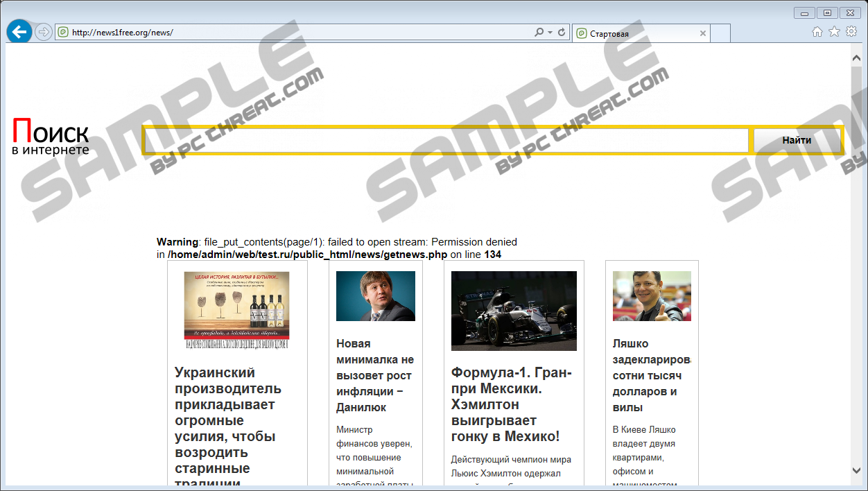The height and width of the screenshot is (491, 868).
Task: Click the wine bottles advertisement image
Action: pos(236,310)
